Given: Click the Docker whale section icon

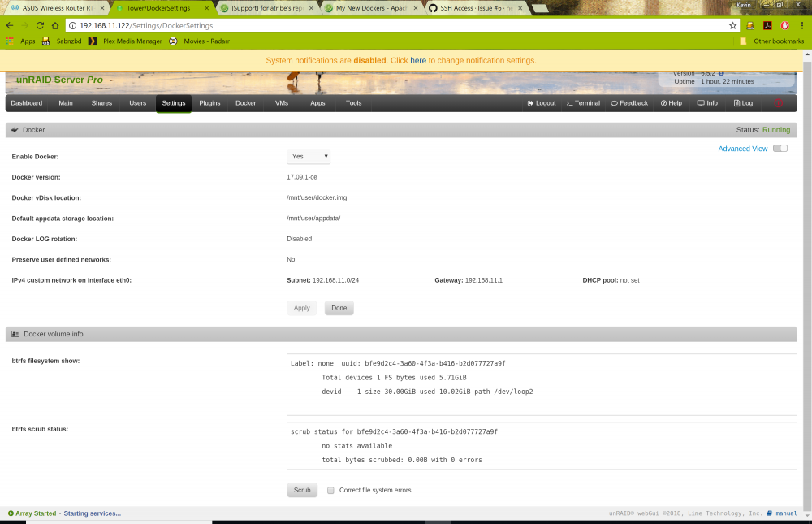Looking at the screenshot, I should [x=15, y=129].
